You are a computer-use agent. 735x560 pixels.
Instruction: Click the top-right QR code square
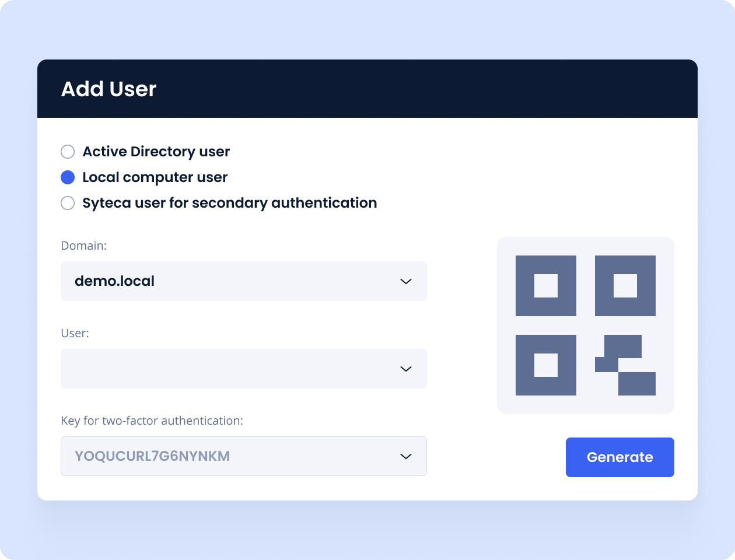click(x=625, y=286)
